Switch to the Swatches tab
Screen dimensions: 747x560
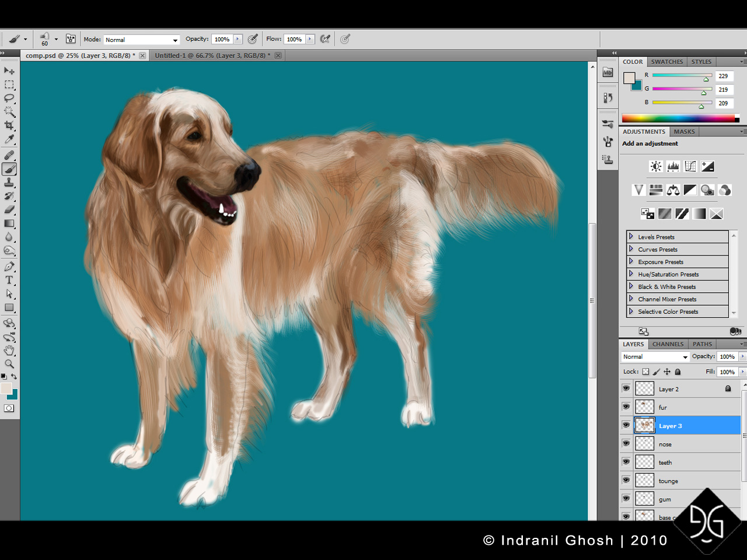click(x=667, y=61)
